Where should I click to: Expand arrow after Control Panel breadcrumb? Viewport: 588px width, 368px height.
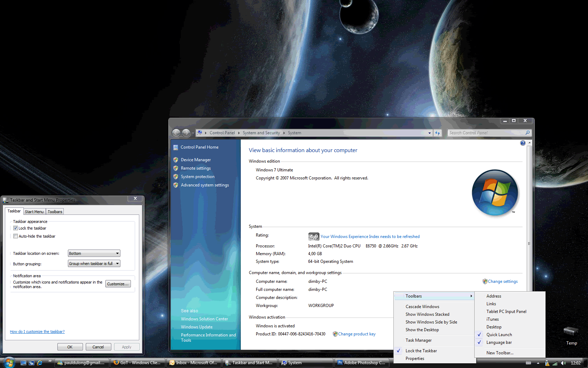239,133
